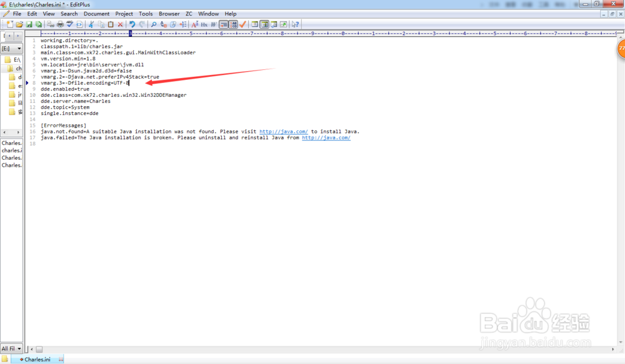Select the 'li' folder in directory tree
This screenshot has height=364, width=625.
(x=16, y=103)
